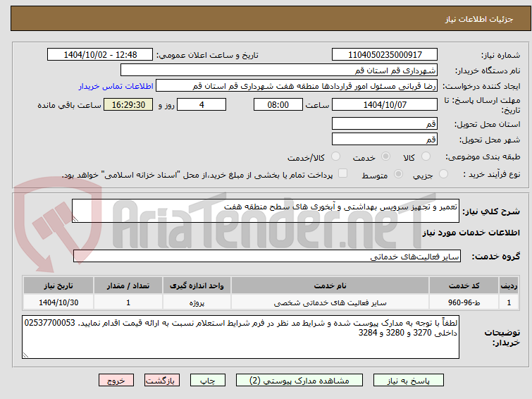Click the جزئیات اطلاعات نیاز header title

coord(479,19)
